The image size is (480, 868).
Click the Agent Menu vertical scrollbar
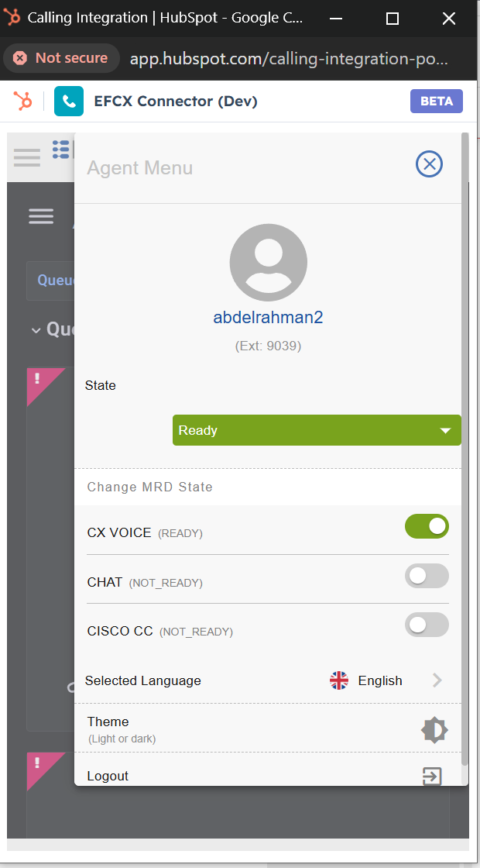(x=465, y=387)
